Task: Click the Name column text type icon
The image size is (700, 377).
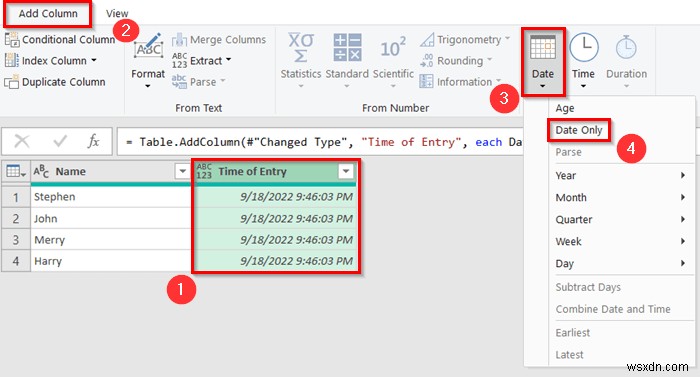Action: 41,172
